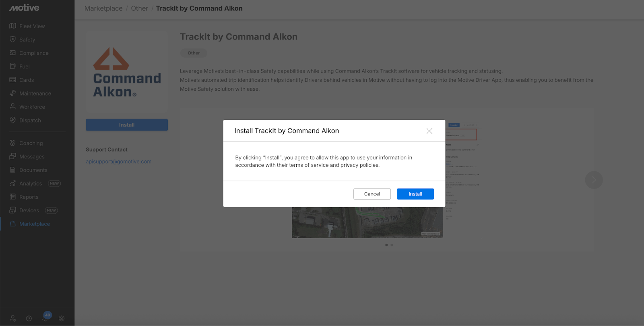This screenshot has width=644, height=326.
Task: Click the Install button under Command Alkon logo
Action: 127,125
